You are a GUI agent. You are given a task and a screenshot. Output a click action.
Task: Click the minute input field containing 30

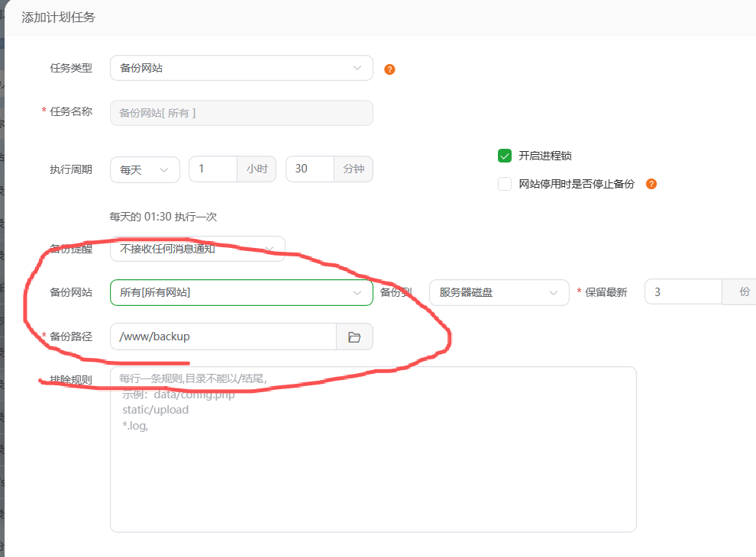pyautogui.click(x=310, y=169)
